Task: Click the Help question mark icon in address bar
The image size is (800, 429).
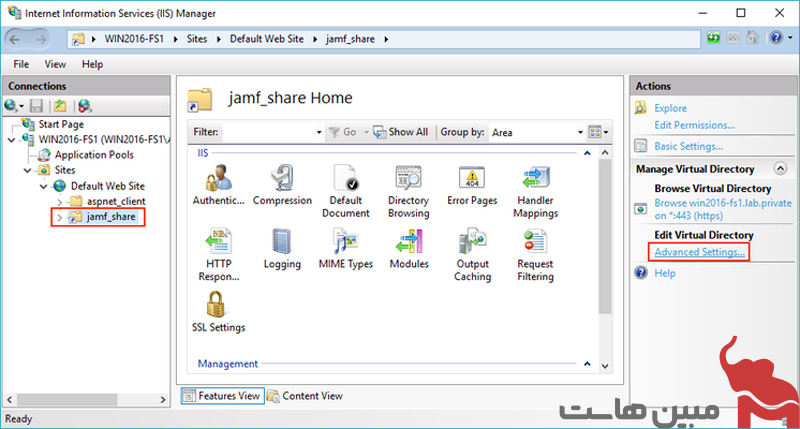Action: [x=777, y=38]
